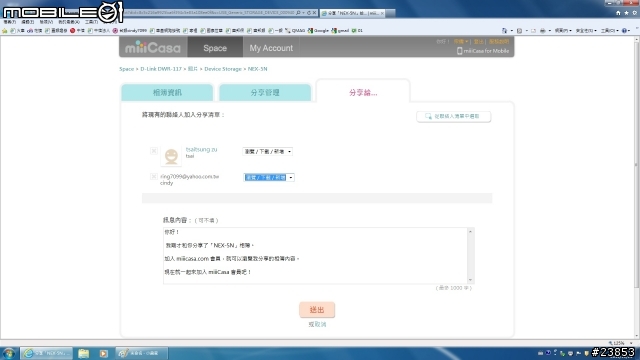Remove contact tsaitsung.zu with X box
Image resolution: width=640 pixels, height=360 pixels.
154,151
